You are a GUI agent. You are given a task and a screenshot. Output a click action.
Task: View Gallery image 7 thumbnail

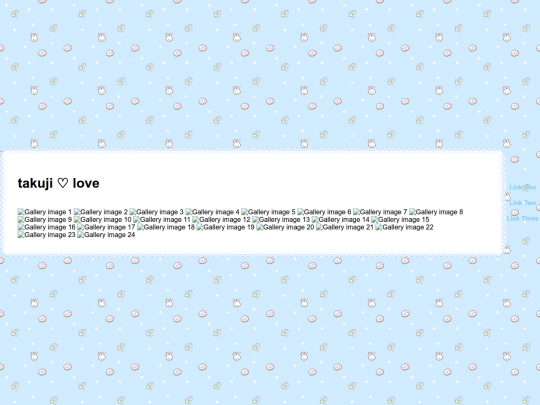[x=380, y=212]
